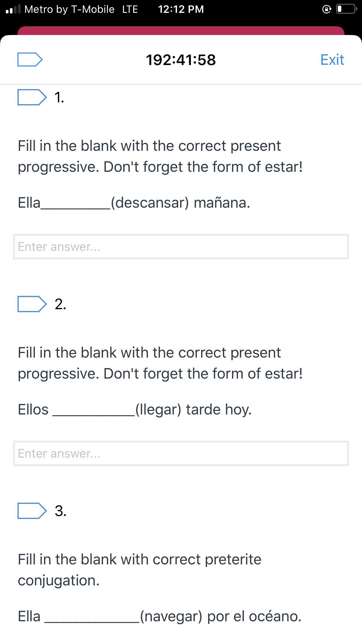Select the "Ellos (llegar) tarde hoy" sentence
362x644 pixels.
pyautogui.click(x=135, y=409)
